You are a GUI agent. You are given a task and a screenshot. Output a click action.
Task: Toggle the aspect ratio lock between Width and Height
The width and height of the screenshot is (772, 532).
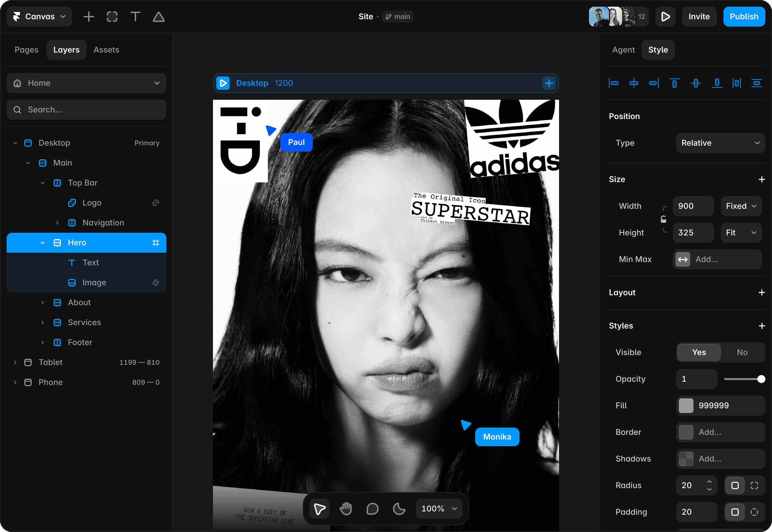click(x=664, y=219)
